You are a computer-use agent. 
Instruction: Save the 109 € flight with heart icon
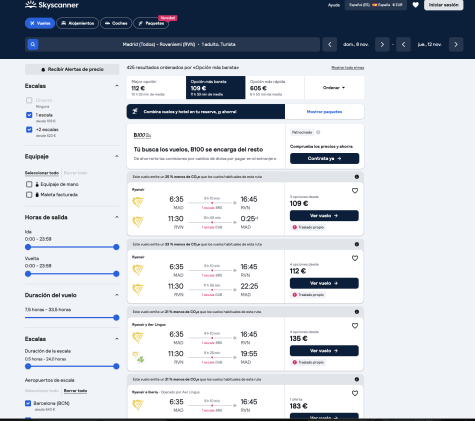[355, 191]
